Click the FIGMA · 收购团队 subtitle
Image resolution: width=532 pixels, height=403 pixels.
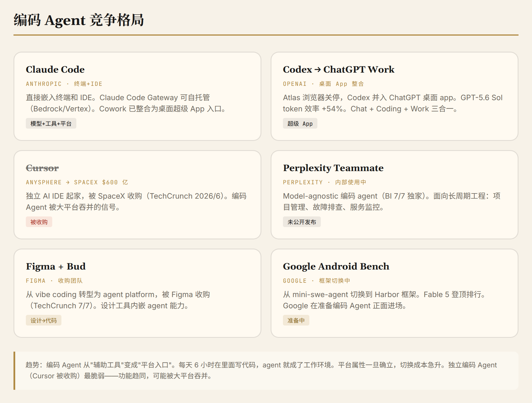coord(54,281)
